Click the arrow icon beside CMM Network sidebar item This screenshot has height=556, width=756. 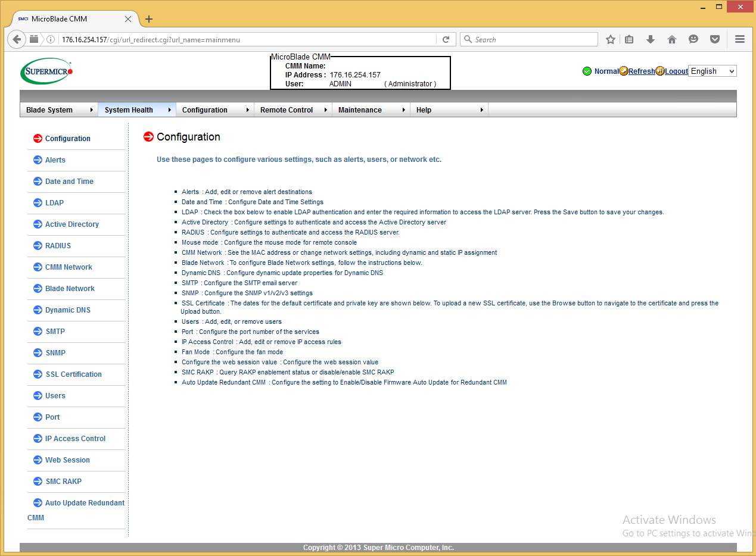38,267
